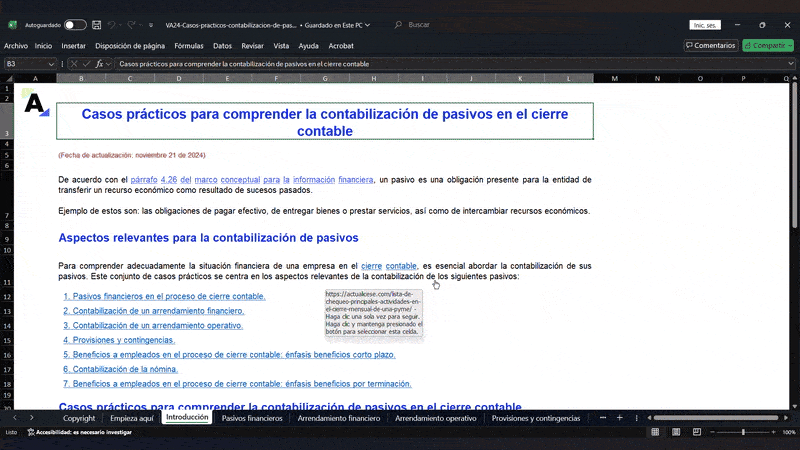This screenshot has height=450, width=800.
Task: Click Contabilización de la nómina link
Action: [x=121, y=369]
